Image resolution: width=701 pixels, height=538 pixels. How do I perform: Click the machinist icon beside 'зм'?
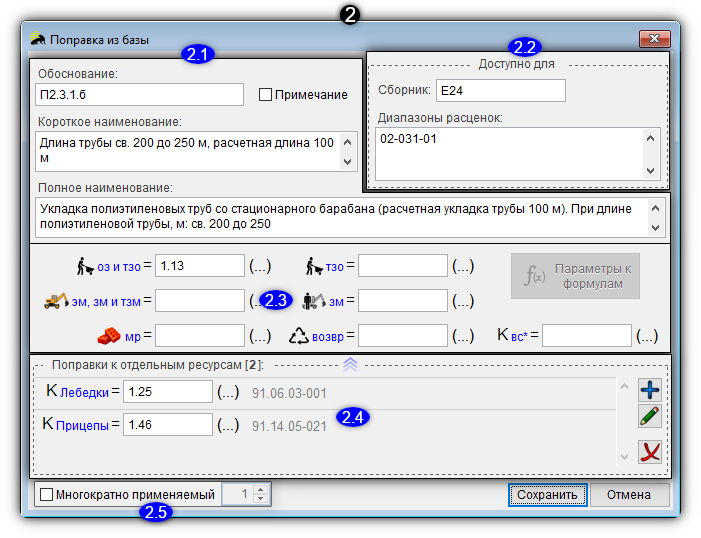(314, 301)
